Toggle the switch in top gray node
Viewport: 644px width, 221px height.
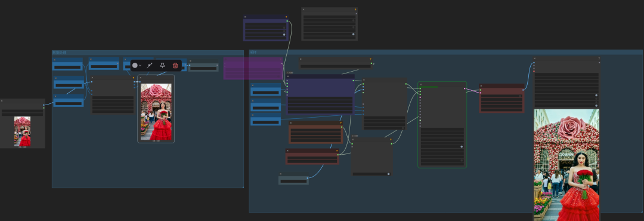[x=353, y=34]
